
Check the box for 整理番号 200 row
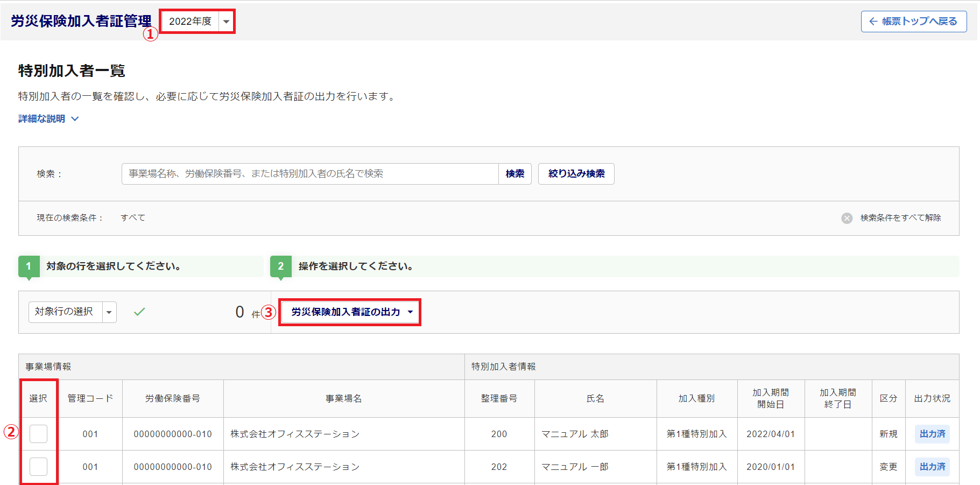38,434
